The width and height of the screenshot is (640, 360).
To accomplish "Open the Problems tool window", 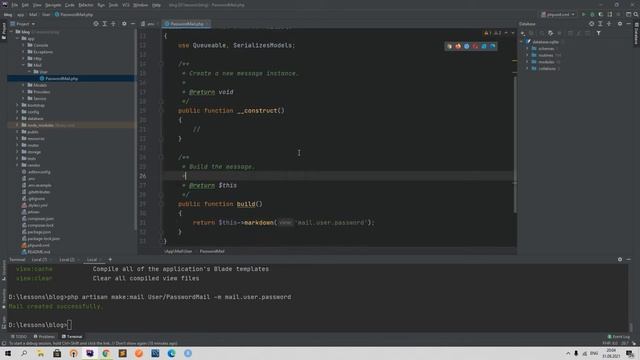I will (44, 337).
